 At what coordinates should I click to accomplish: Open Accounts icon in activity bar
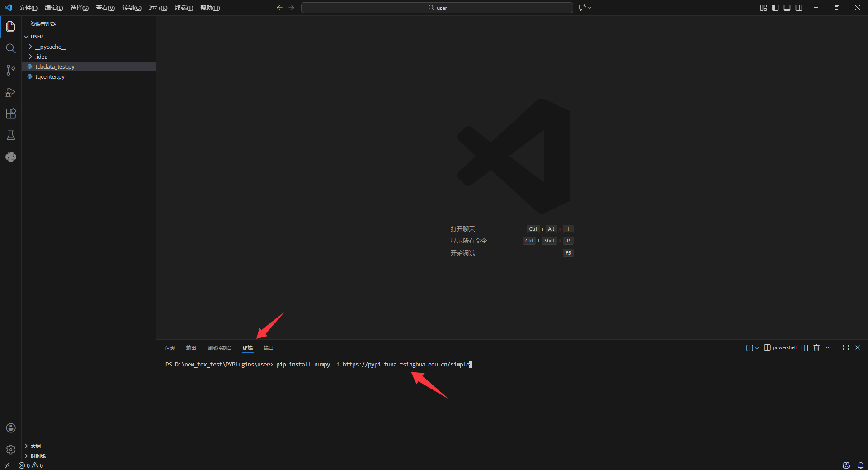[x=11, y=428]
